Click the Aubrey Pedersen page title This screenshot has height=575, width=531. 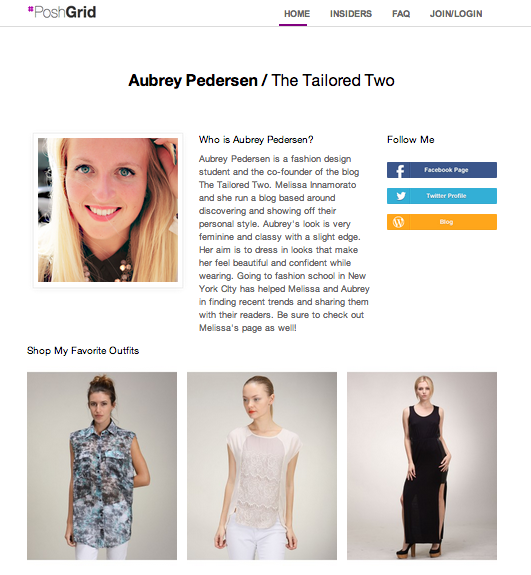pos(193,81)
